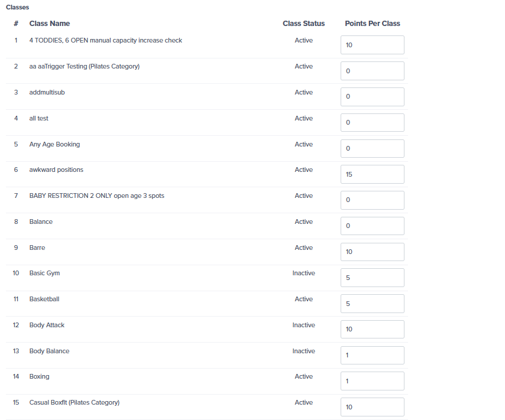Edit the Barre points per class box
The image size is (505, 420).
tap(373, 252)
